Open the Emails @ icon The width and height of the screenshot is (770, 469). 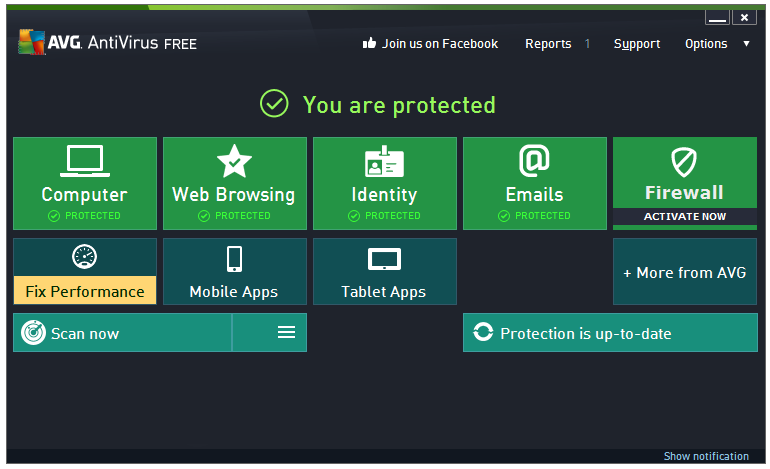[534, 161]
